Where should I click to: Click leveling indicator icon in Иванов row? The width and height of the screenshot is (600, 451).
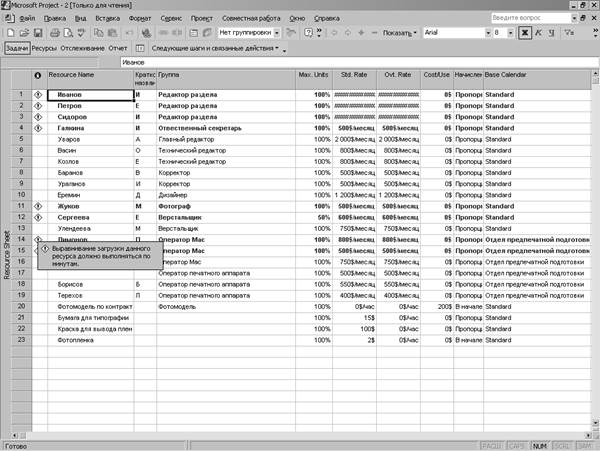[38, 94]
